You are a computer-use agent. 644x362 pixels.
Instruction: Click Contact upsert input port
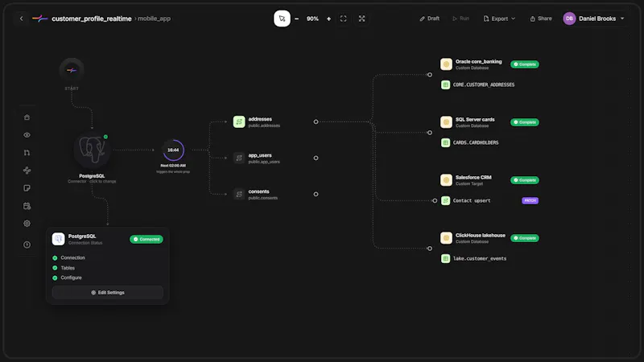[x=435, y=200]
